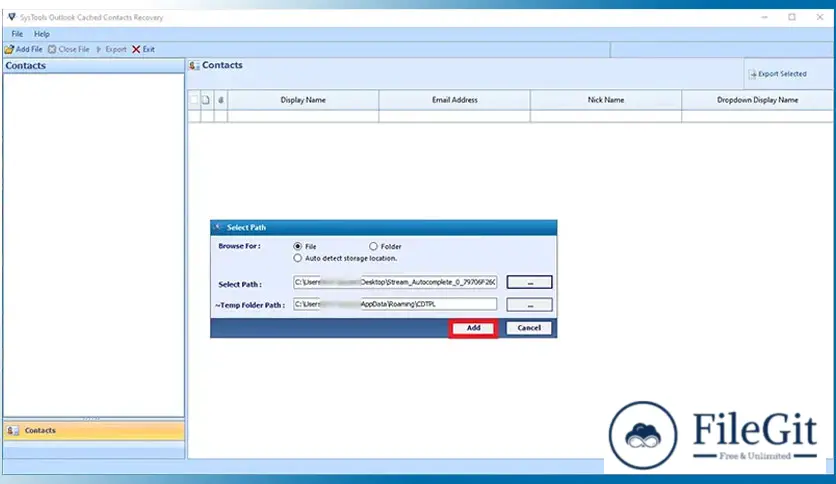Minimize the application window

point(765,17)
